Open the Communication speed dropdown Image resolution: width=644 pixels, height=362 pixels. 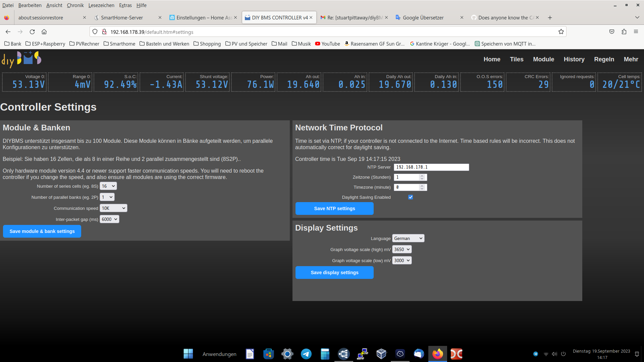(x=113, y=208)
